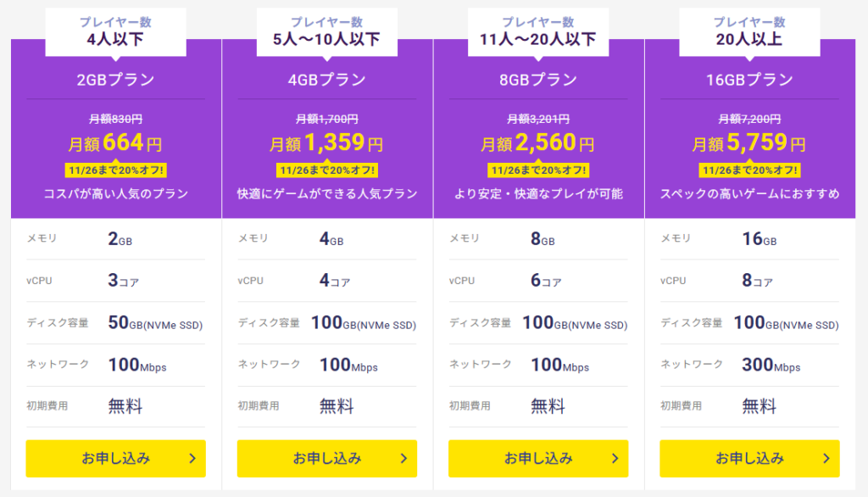Screen dimensions: 868x497
Task: Click the お申し込み button for 8GB plan
Action: coord(538,458)
